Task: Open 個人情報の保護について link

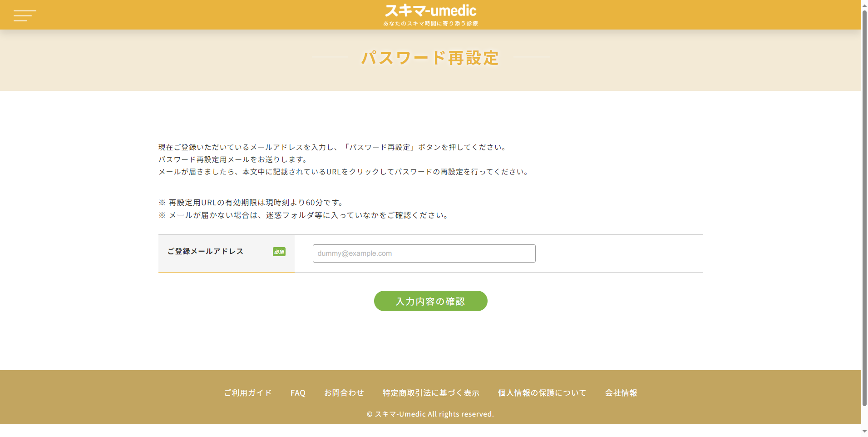Action: pyautogui.click(x=542, y=393)
